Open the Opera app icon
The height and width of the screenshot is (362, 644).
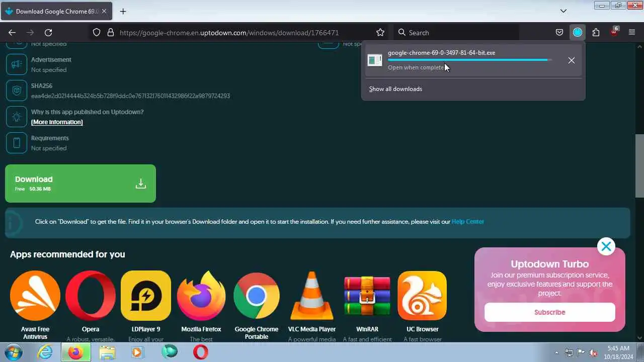[x=91, y=296]
